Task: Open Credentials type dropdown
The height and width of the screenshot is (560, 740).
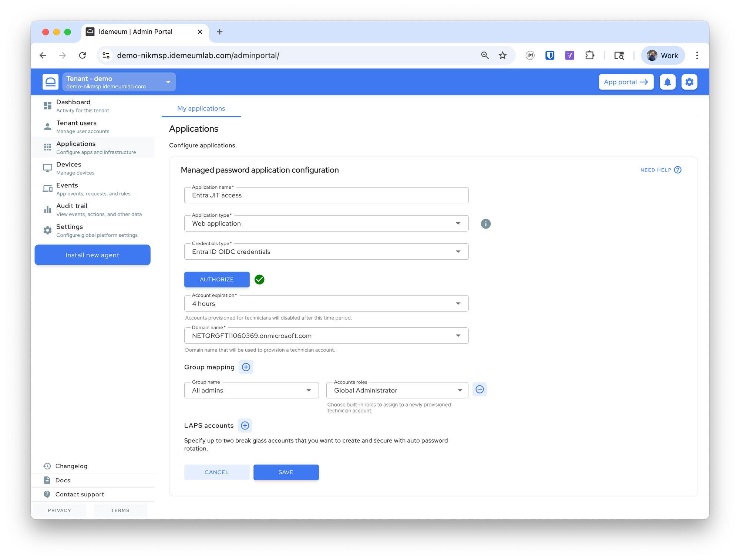Action: (326, 252)
